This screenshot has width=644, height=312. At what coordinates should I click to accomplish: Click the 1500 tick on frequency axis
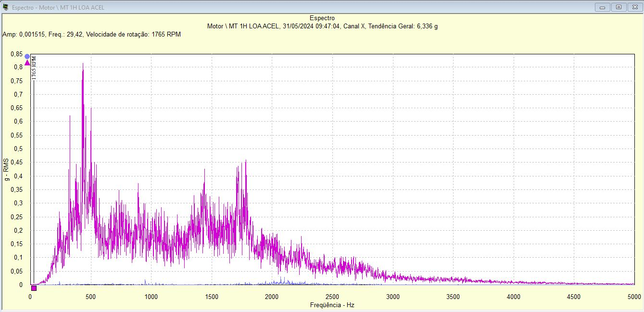212,297
